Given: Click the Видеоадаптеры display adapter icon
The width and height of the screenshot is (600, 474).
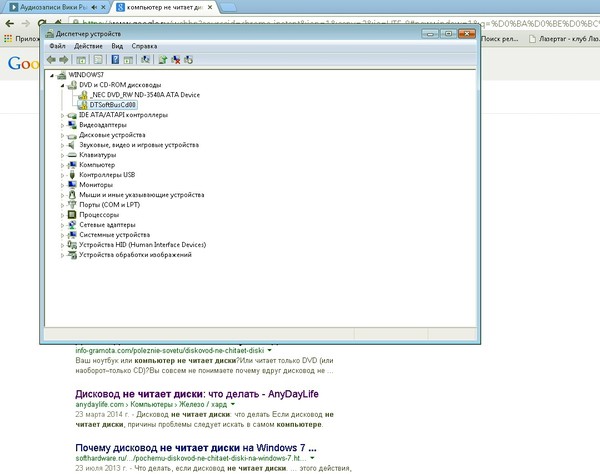Looking at the screenshot, I should [72, 125].
